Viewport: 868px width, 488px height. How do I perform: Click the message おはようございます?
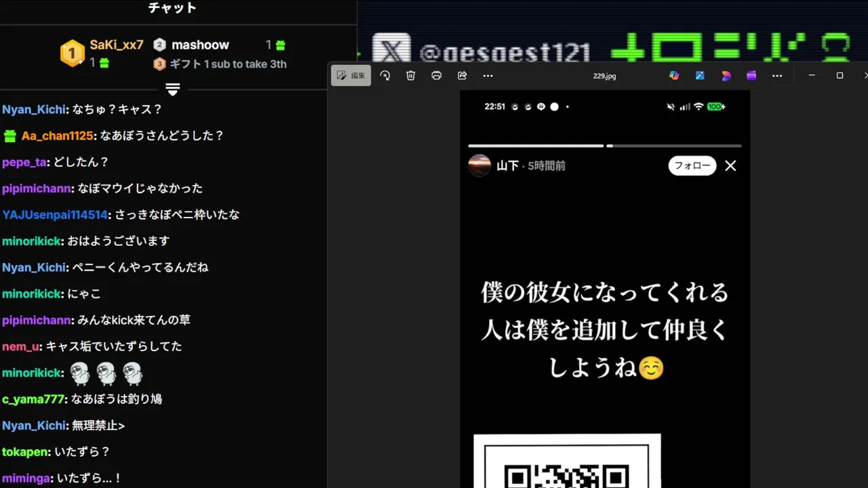point(120,241)
